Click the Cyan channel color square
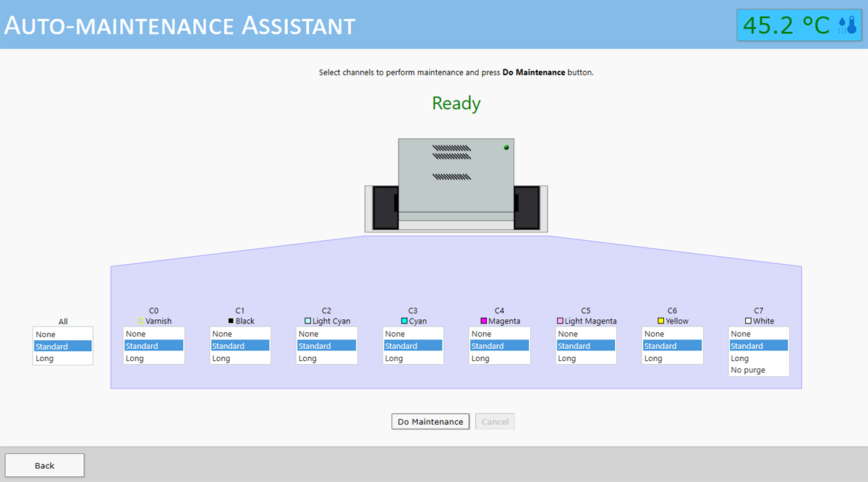 tap(404, 321)
